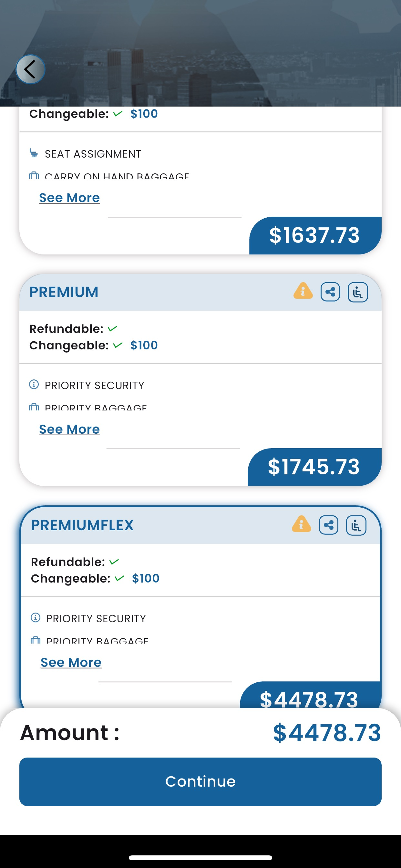Expand See More in the PREMIUM card
This screenshot has width=401, height=868.
69,429
